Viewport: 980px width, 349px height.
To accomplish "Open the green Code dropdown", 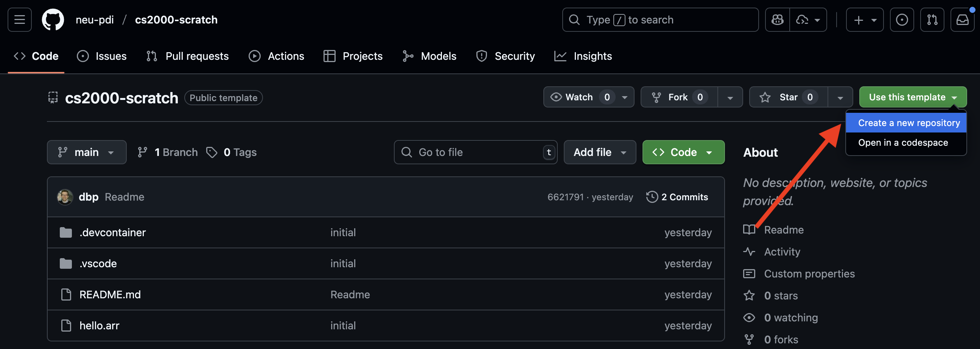I will [x=683, y=152].
